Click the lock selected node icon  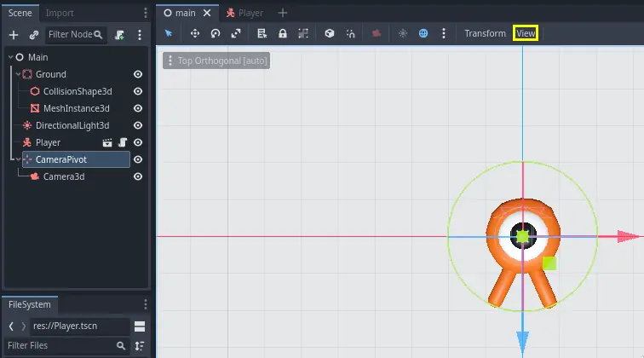(x=283, y=33)
